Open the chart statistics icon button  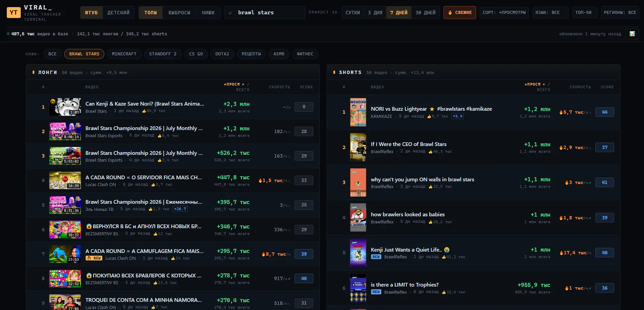coord(632,34)
